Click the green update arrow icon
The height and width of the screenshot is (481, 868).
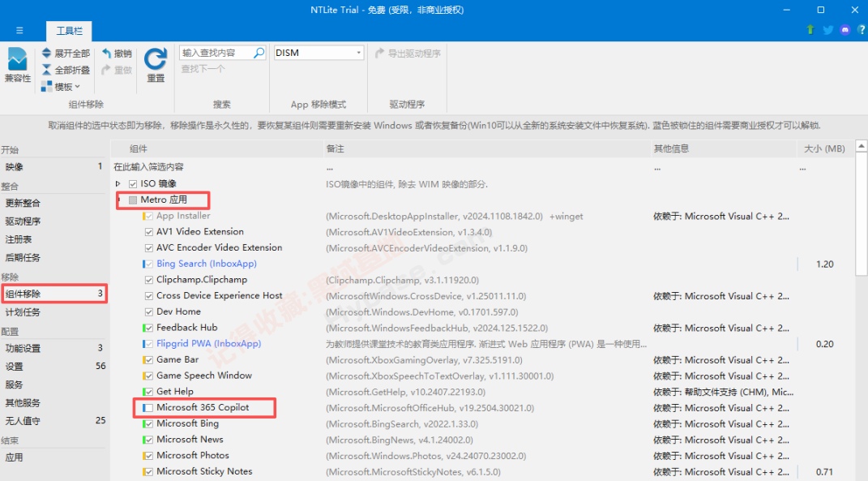(810, 30)
